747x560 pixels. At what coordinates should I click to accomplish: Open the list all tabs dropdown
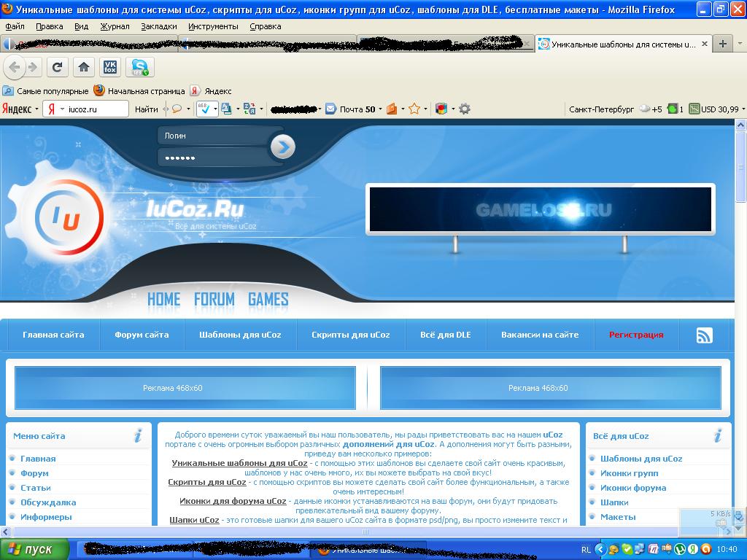coord(740,44)
